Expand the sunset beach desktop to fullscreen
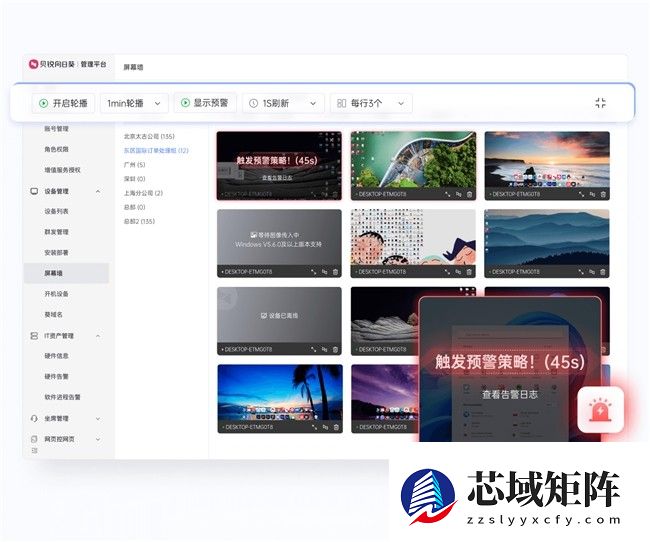 [x=582, y=194]
